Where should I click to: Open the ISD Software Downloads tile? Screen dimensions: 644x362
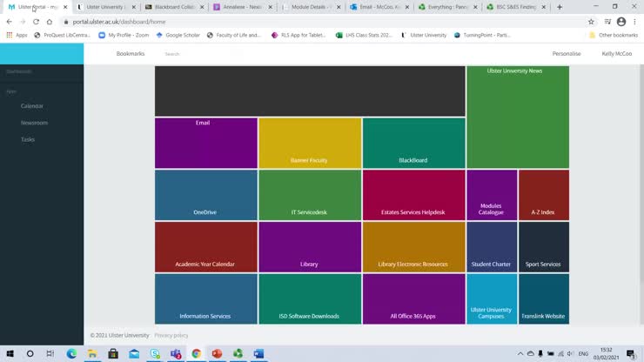click(310, 299)
